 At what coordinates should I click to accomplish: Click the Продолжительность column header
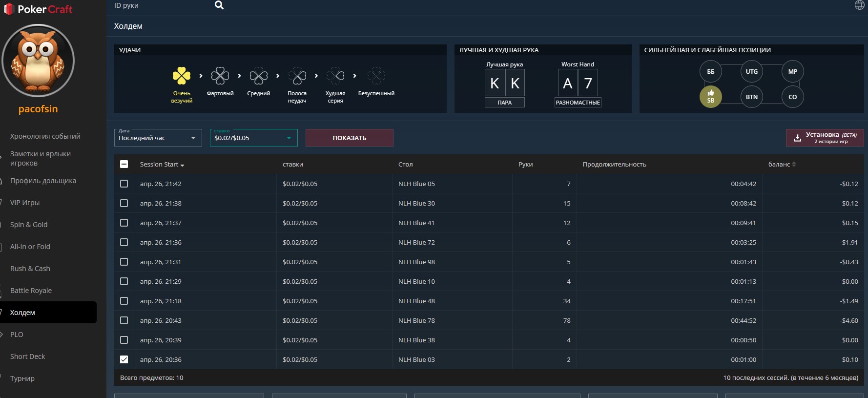(x=614, y=165)
